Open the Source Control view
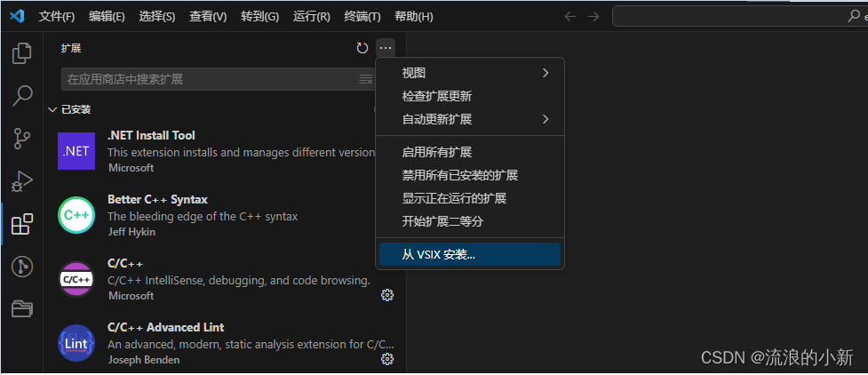This screenshot has width=868, height=375. click(21, 138)
